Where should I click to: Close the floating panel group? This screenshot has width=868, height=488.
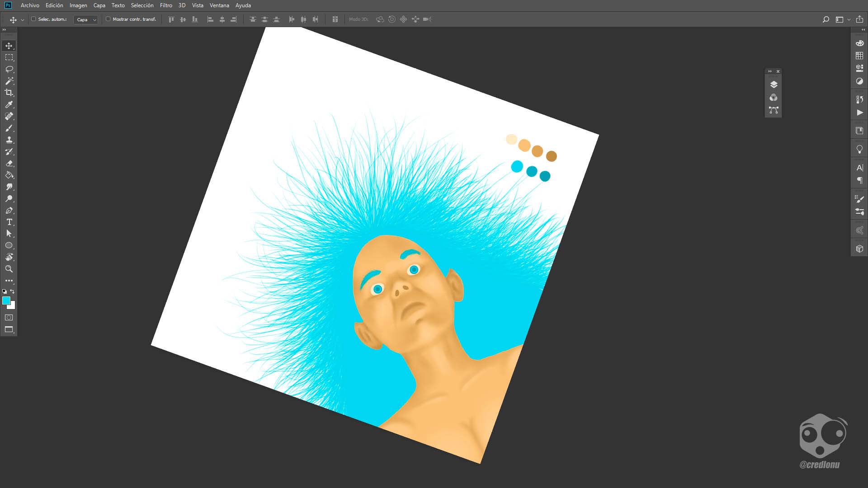(778, 71)
